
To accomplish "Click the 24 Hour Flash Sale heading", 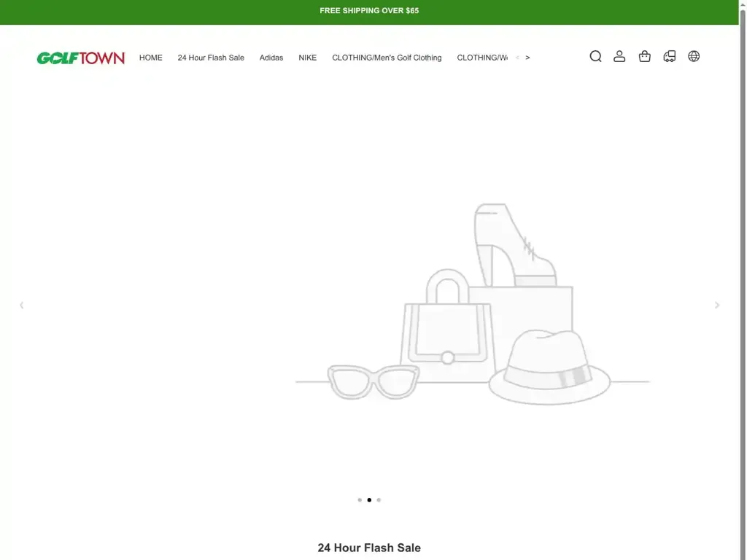I will (x=369, y=548).
